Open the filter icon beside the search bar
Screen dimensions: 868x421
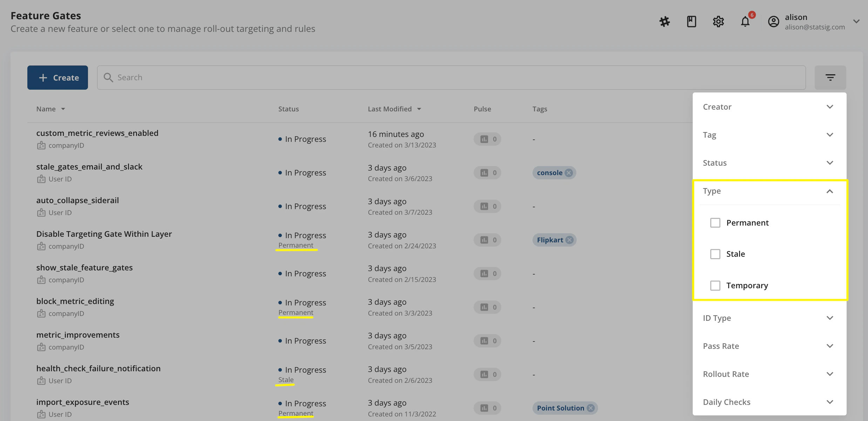(830, 77)
